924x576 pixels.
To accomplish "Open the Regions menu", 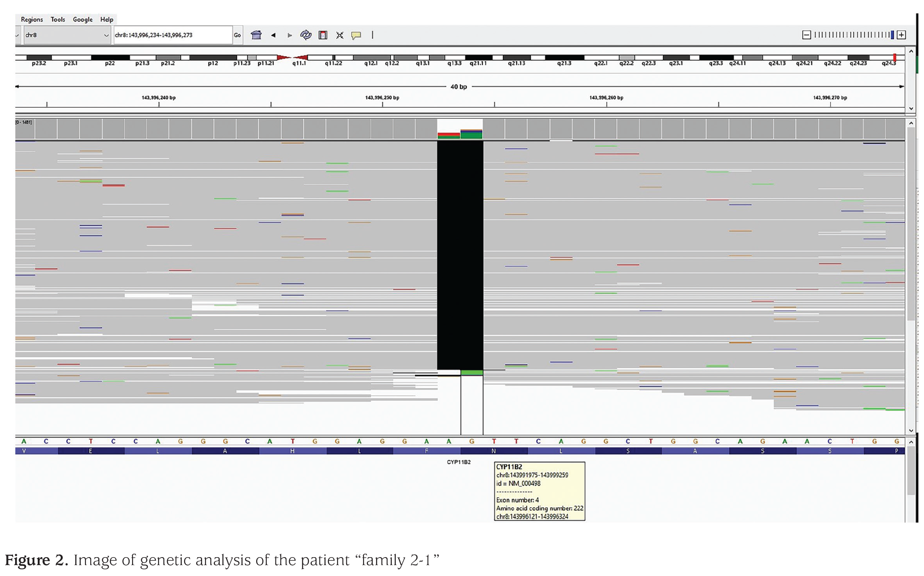I will coord(32,19).
